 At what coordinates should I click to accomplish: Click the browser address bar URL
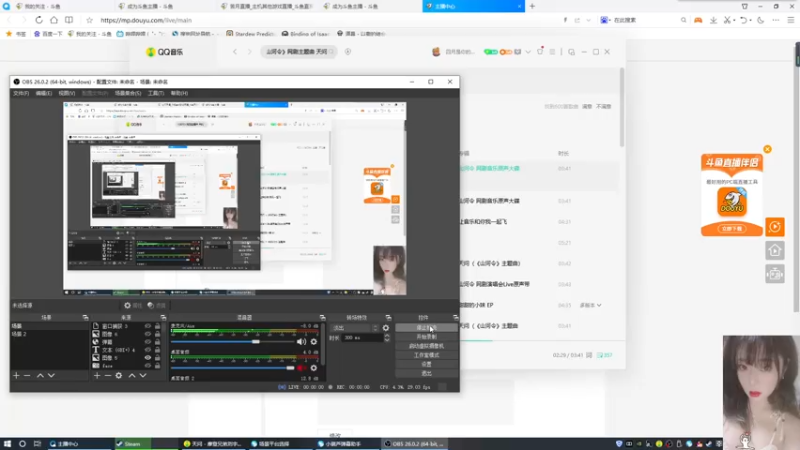pyautogui.click(x=146, y=20)
